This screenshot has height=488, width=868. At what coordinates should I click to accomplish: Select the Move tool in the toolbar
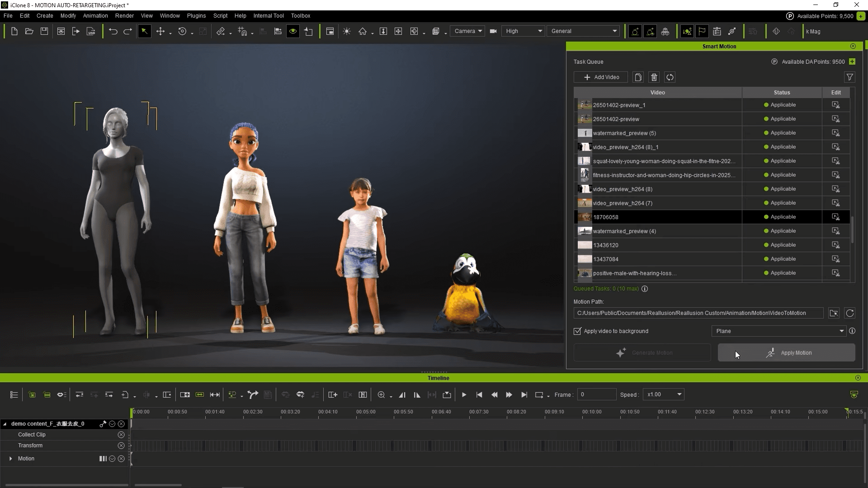click(x=160, y=31)
